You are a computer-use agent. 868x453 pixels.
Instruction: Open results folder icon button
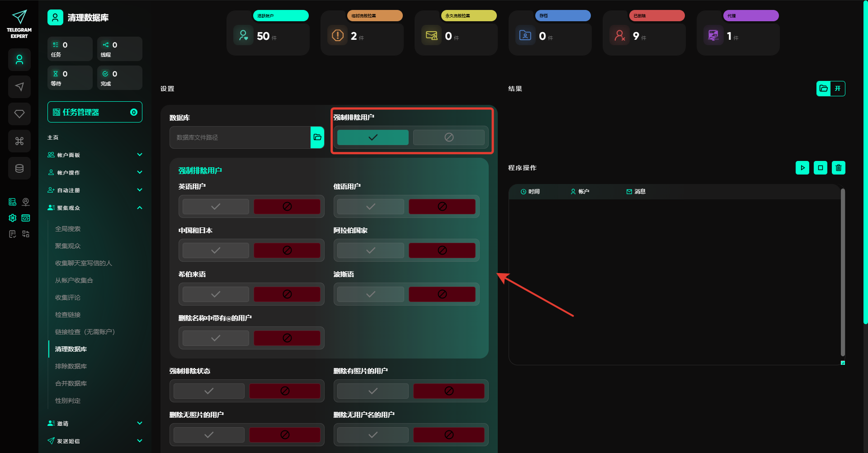point(824,89)
